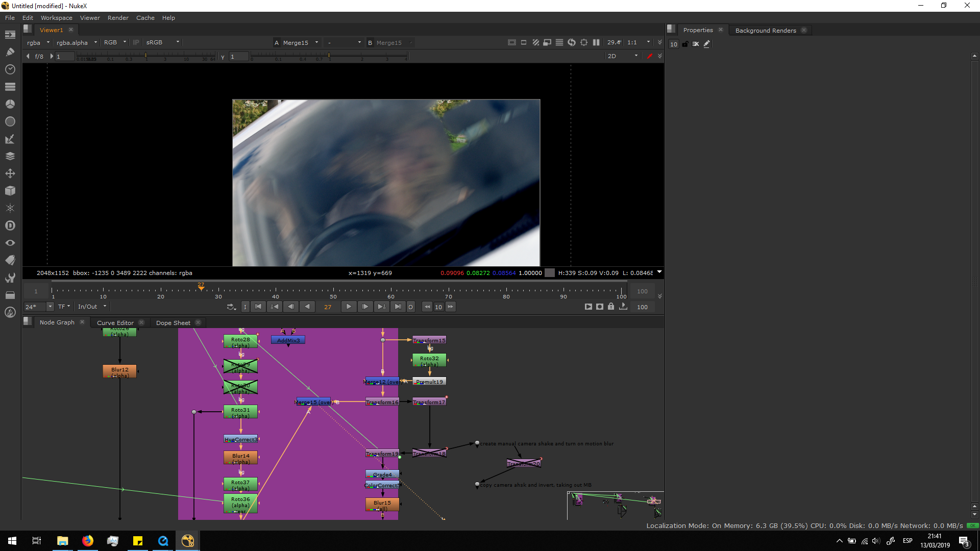Toggle the viewer timeline lock icon
980x551 pixels.
click(611, 307)
